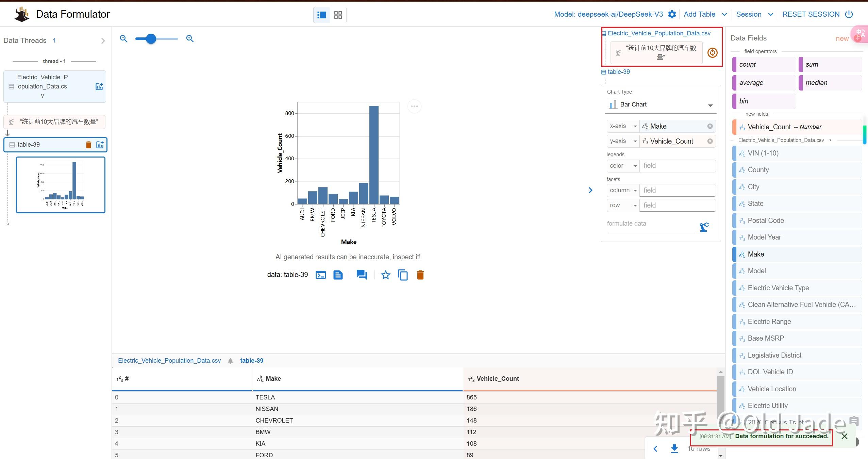This screenshot has height=459, width=868.
Task: Click the zoom out magnifier icon
Action: [123, 39]
